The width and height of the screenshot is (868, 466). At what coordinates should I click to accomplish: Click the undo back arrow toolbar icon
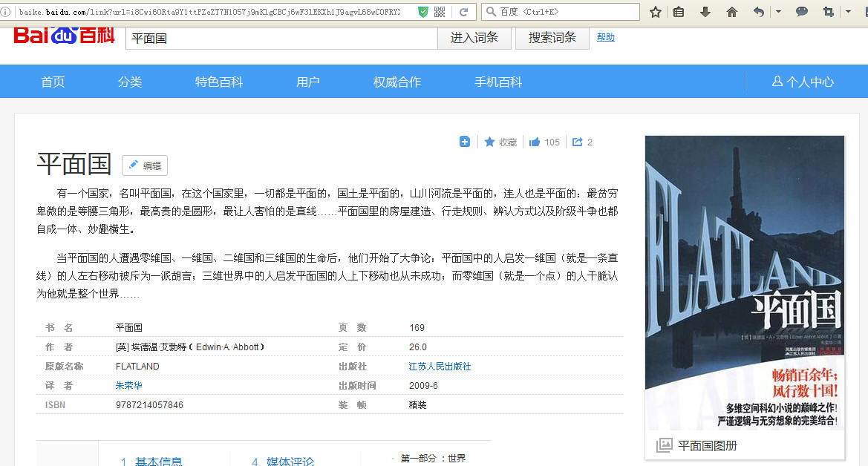click(x=758, y=12)
